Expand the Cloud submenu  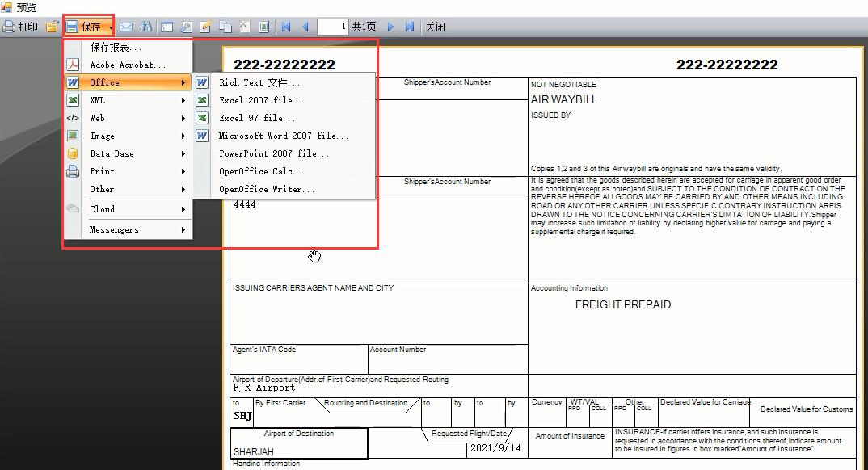tap(128, 208)
